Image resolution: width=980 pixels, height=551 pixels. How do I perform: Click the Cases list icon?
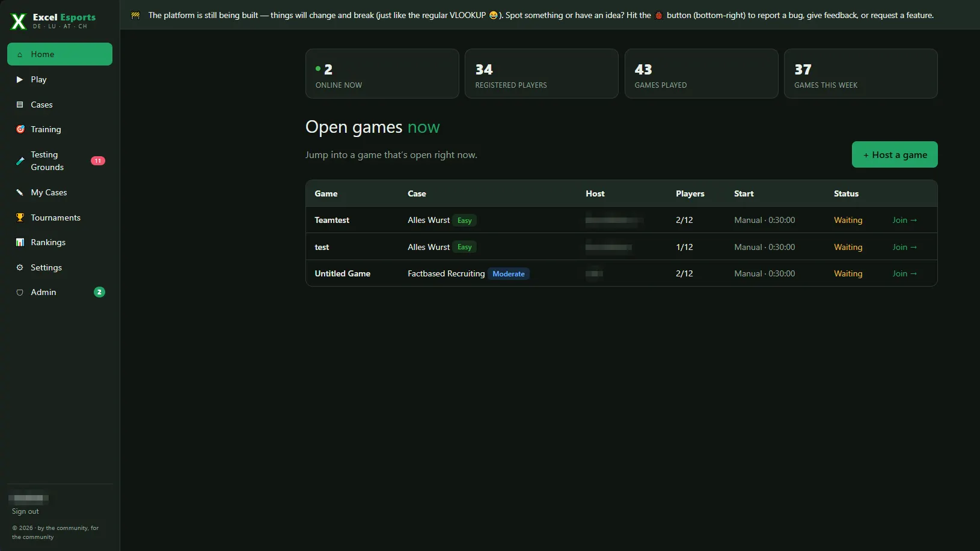pyautogui.click(x=20, y=105)
